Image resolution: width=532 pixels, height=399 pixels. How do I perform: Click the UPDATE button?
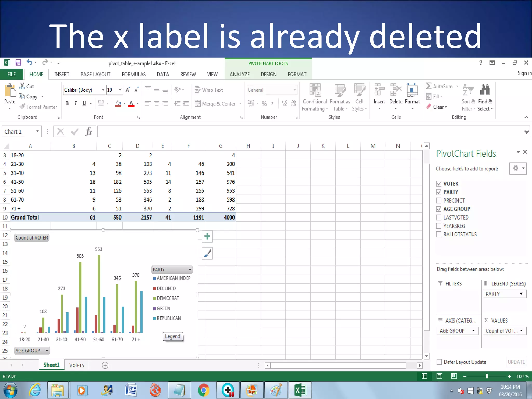(516, 362)
